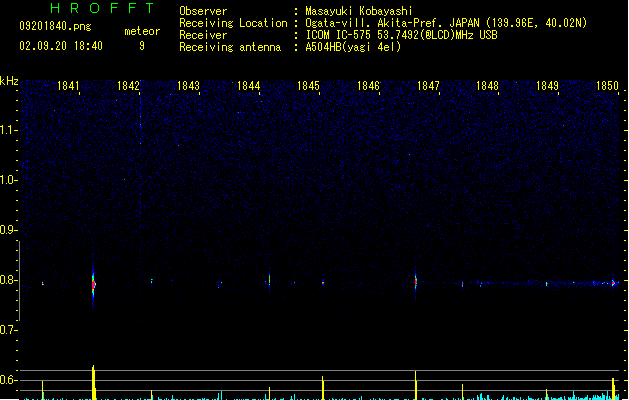This screenshot has width=629, height=400.
Task: Click time marker 1841
Action: tap(68, 86)
